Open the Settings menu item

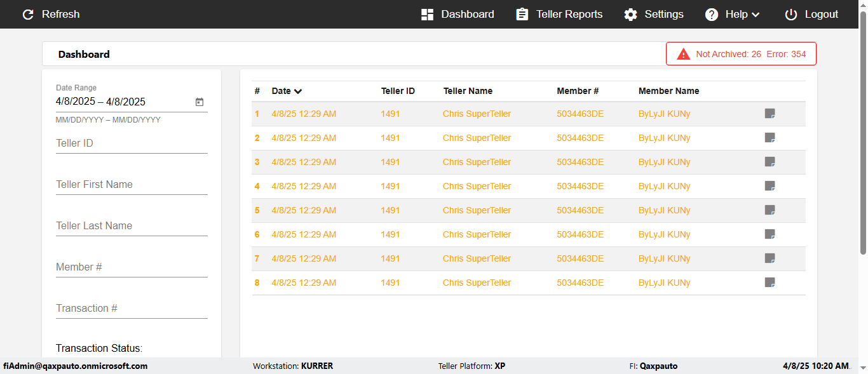(663, 15)
